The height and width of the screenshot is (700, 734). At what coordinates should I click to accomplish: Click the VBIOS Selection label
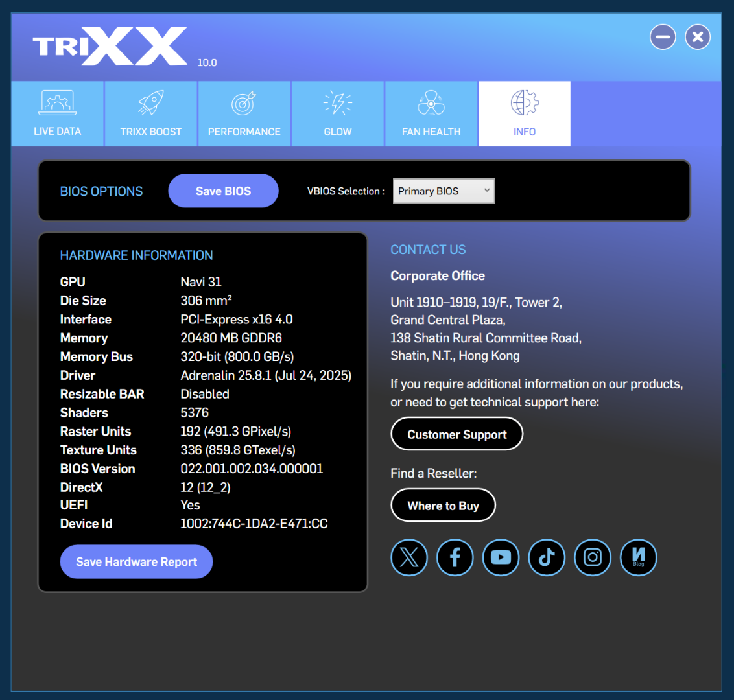[x=346, y=191]
